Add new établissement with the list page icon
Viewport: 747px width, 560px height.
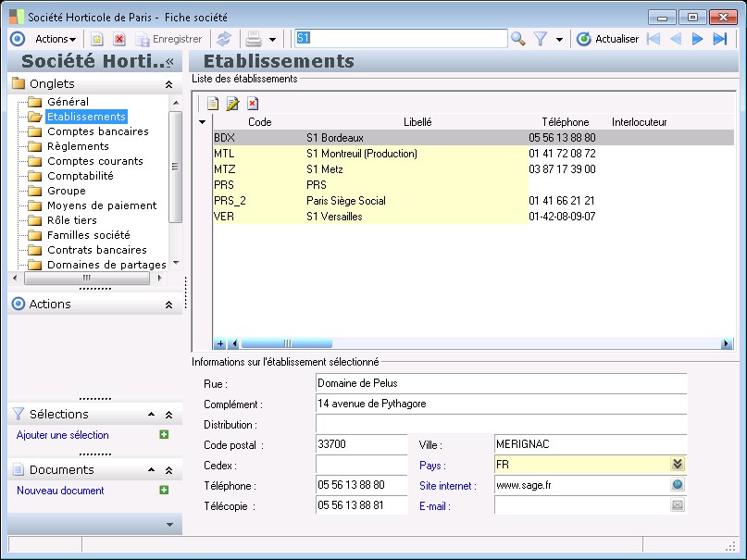213,103
